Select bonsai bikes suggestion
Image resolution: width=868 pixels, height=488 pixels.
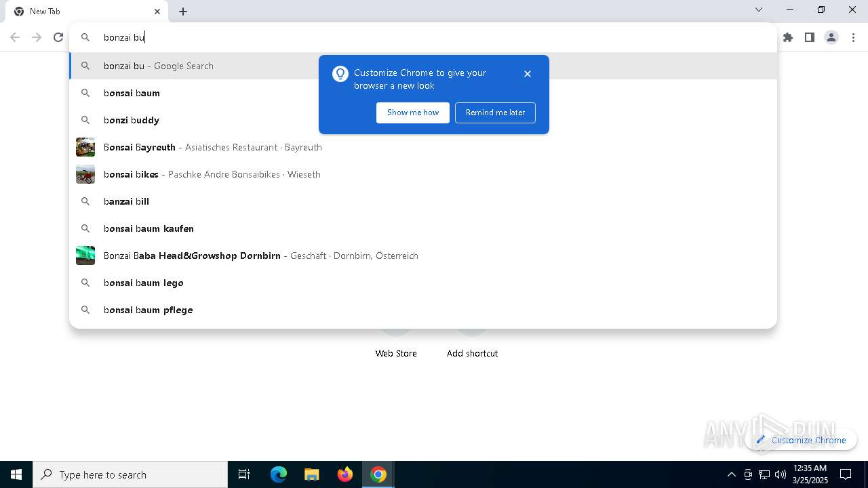tap(423, 174)
